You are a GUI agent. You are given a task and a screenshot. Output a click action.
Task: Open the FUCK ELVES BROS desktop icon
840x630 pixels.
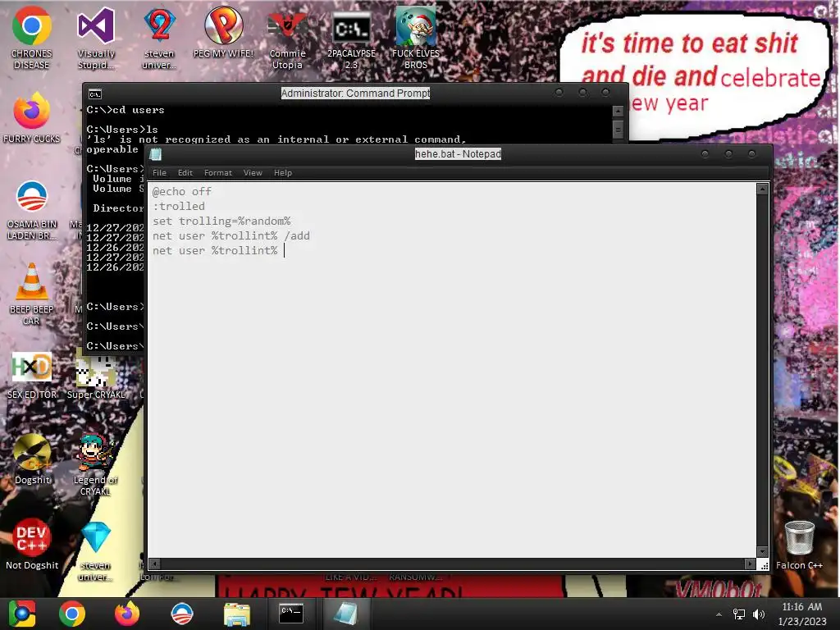coord(416,38)
